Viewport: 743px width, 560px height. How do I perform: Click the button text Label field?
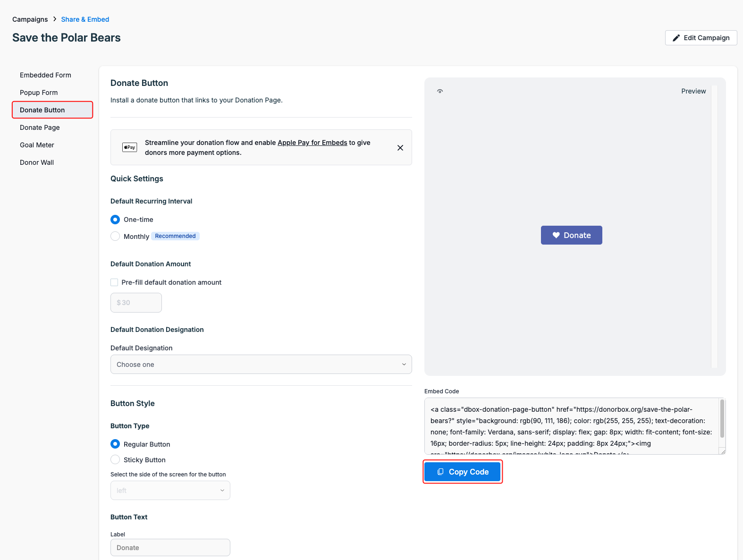tap(170, 548)
